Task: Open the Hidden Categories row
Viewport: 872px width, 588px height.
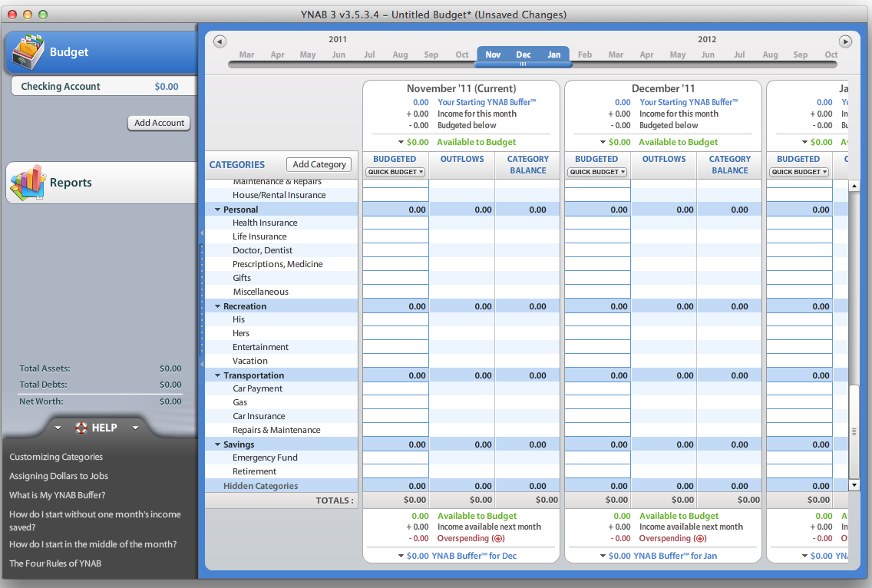Action: click(x=282, y=486)
